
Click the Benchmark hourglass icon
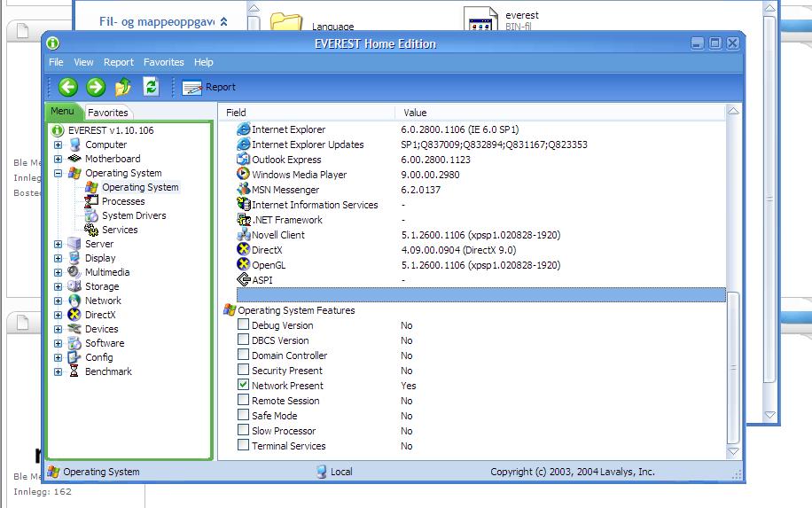point(74,371)
